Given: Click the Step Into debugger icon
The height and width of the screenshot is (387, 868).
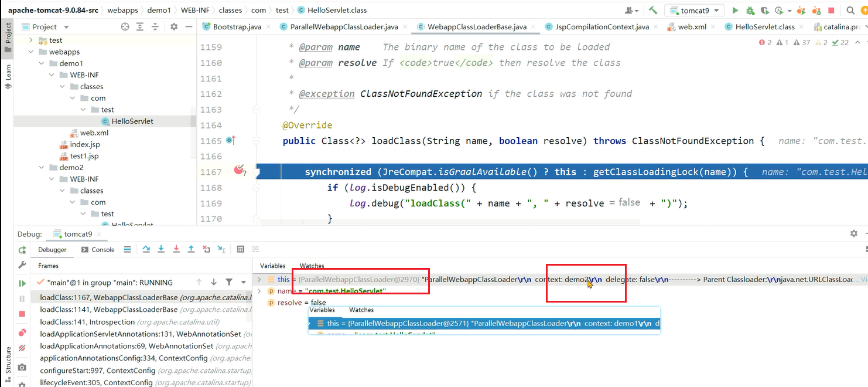Looking at the screenshot, I should pyautogui.click(x=161, y=249).
